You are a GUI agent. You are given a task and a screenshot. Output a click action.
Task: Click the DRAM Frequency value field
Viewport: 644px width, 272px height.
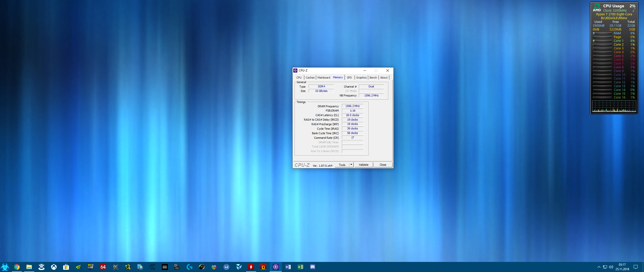pos(352,106)
